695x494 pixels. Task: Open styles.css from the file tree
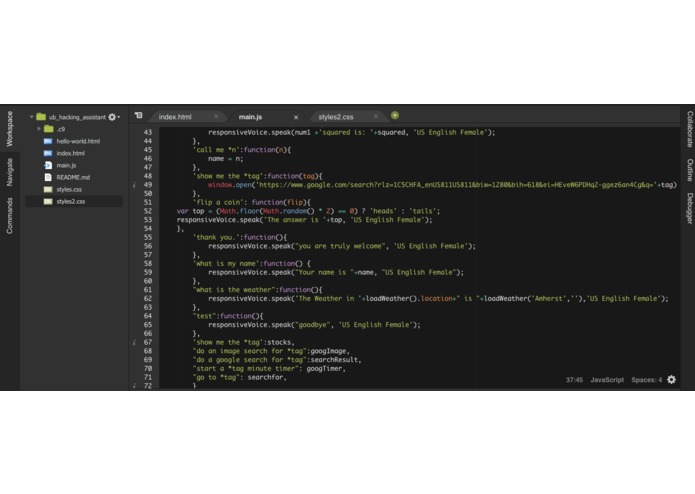click(69, 189)
